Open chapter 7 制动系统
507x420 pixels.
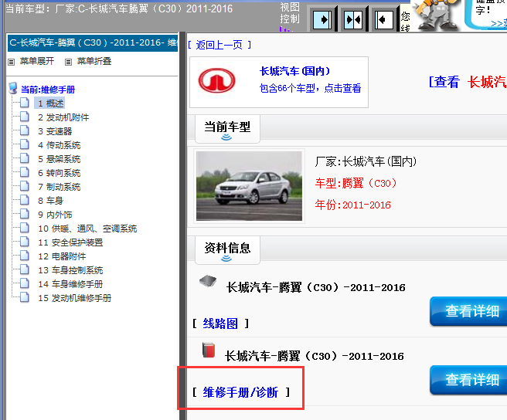point(60,187)
